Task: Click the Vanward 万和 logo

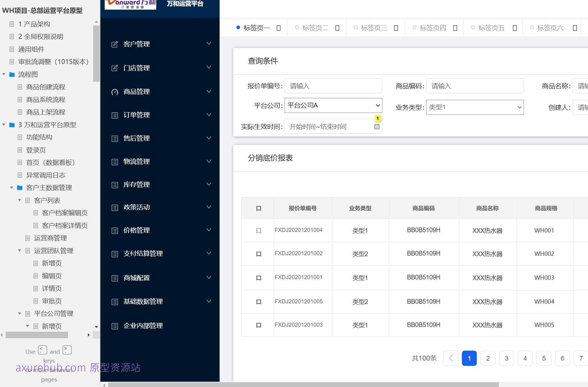Action: [x=130, y=4]
